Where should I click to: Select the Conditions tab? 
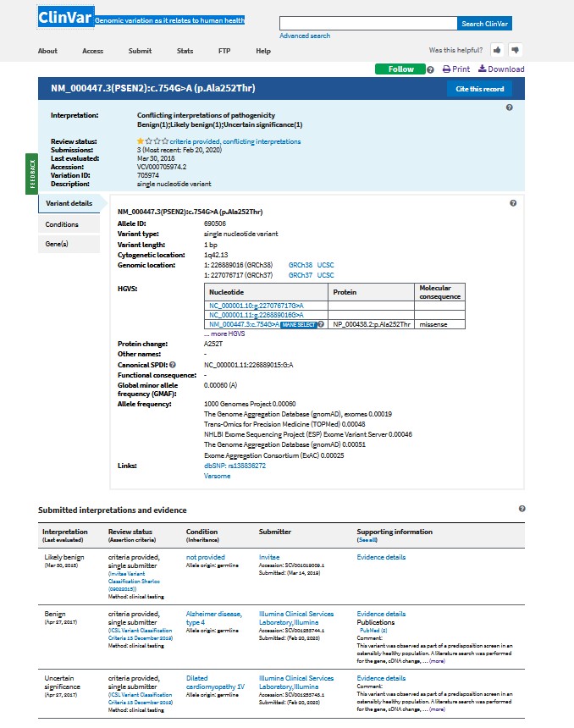[x=69, y=224]
